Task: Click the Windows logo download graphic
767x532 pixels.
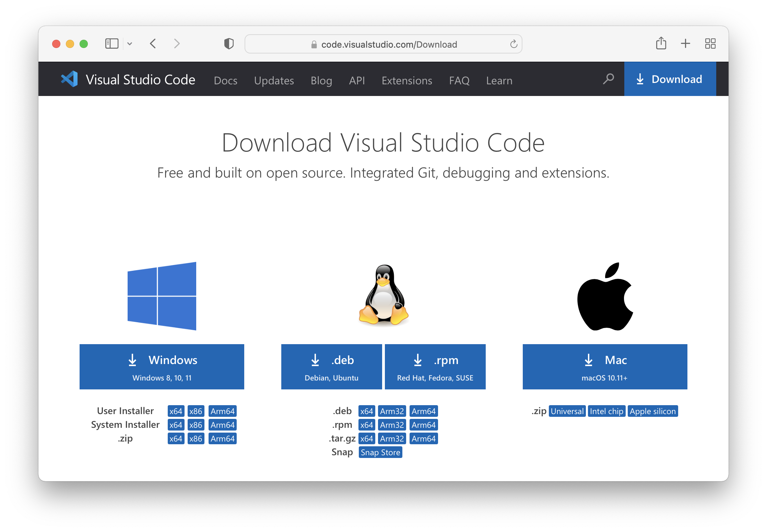Action: coord(162,296)
